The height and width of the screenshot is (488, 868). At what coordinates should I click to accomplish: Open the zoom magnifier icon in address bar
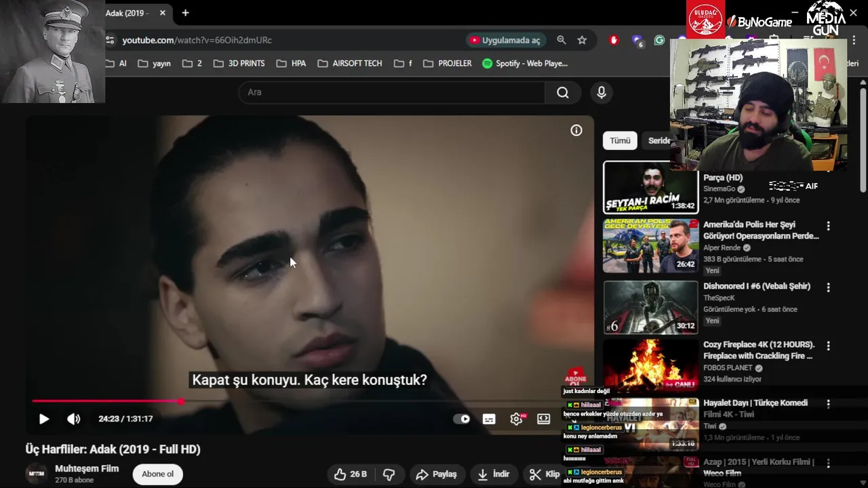[x=561, y=41]
